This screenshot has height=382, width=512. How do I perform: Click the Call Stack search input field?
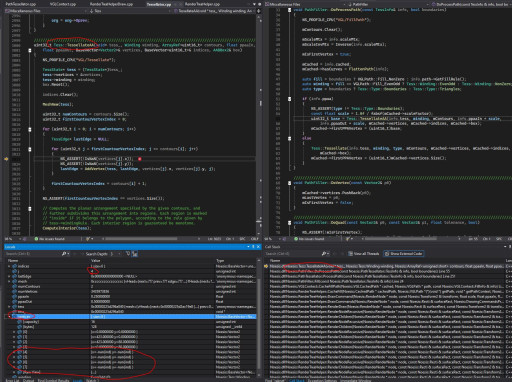click(292, 254)
